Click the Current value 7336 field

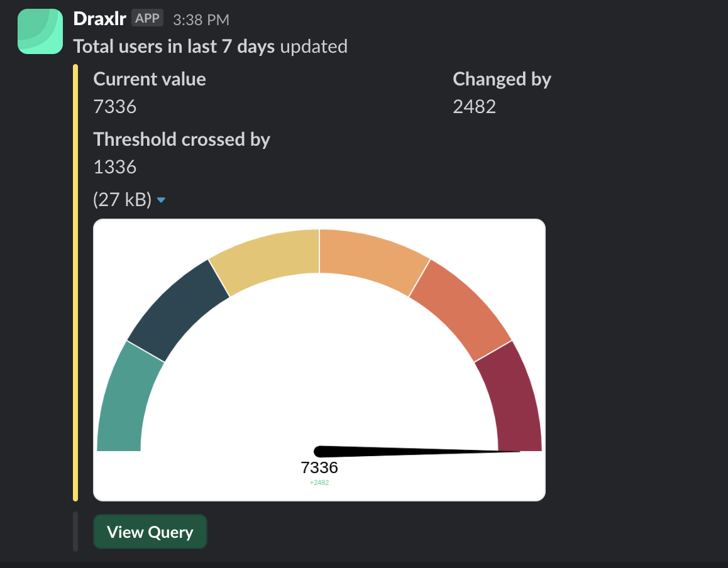[150, 92]
